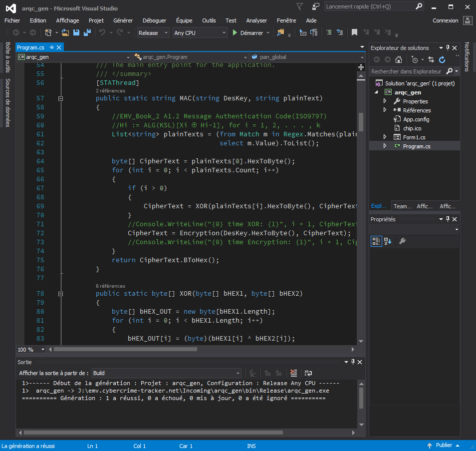Collapse the MAC method code fold

(61, 98)
